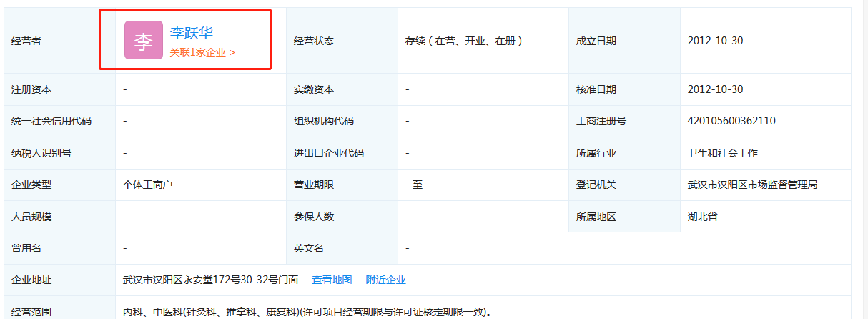Screen dimensions: 868x319
Task: Open the 李跃华 operator profile link
Action: click(x=192, y=33)
